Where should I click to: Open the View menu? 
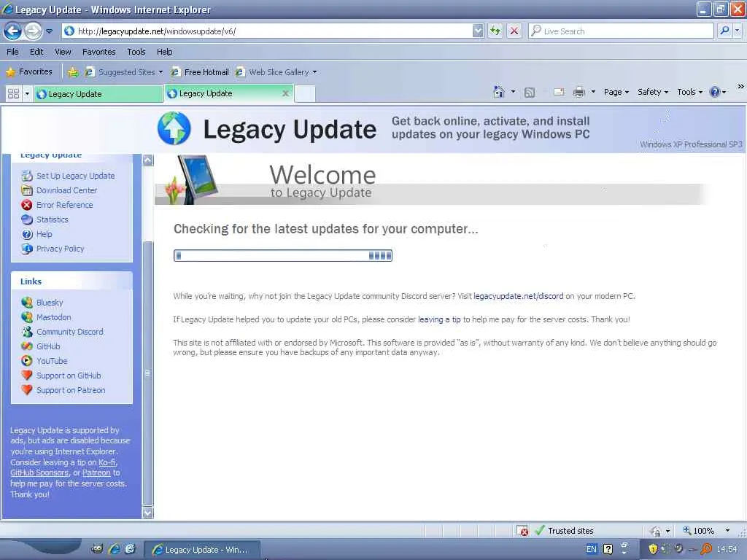point(63,52)
